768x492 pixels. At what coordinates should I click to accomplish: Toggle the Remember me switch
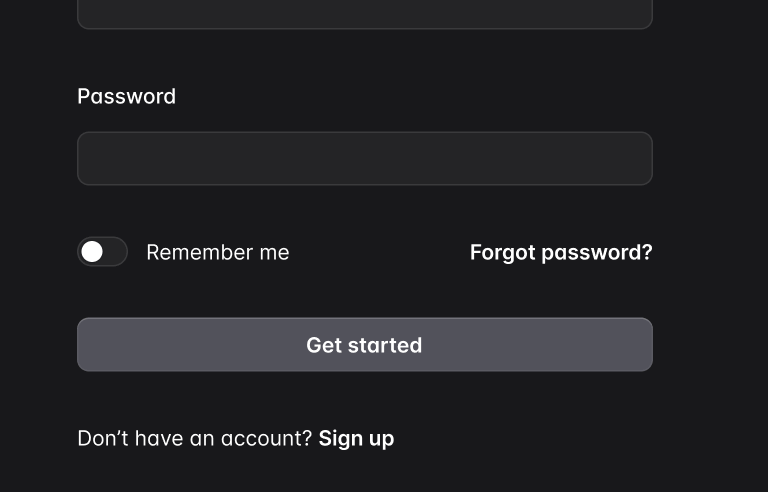[102, 252]
